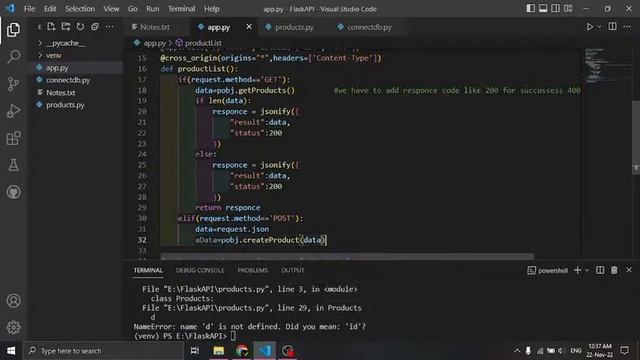Add a new terminal with plus
The image size is (640, 360).
tap(578, 270)
